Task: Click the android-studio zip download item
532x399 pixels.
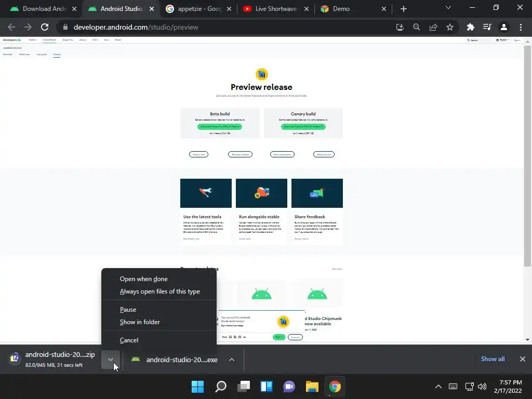Action: [x=52, y=360]
